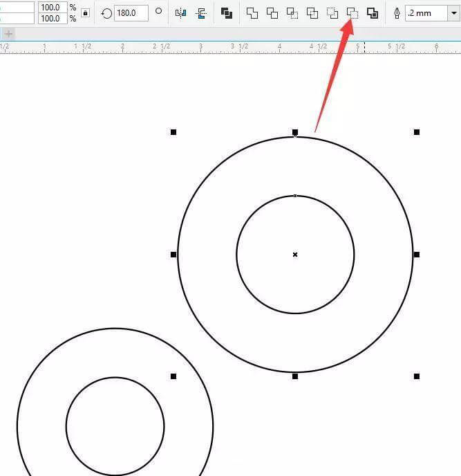The image size is (461, 476).
Task: Toggle the lock ratio padlock
Action: click(85, 12)
